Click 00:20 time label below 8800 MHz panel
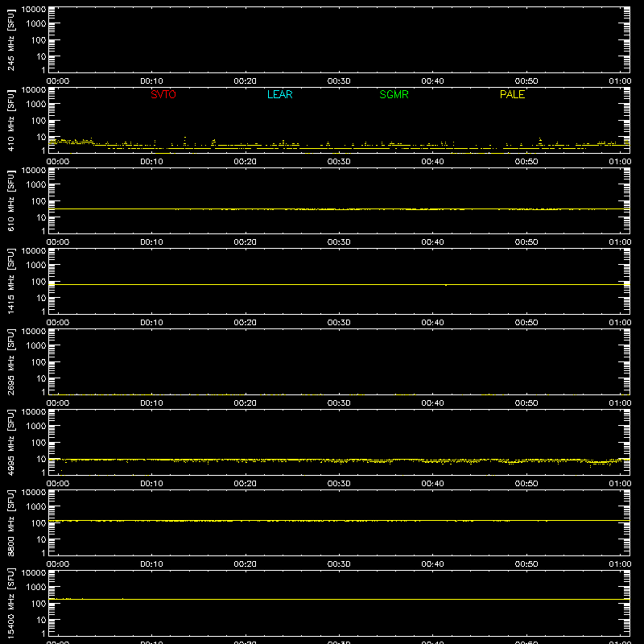The height and width of the screenshot is (644, 644). click(x=246, y=564)
